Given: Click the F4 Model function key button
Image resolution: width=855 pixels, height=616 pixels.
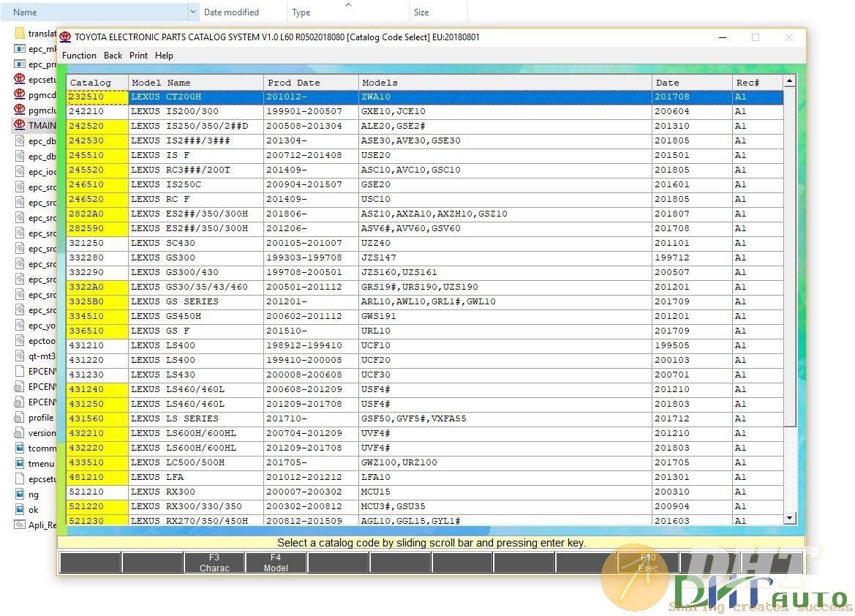Looking at the screenshot, I should (x=276, y=563).
